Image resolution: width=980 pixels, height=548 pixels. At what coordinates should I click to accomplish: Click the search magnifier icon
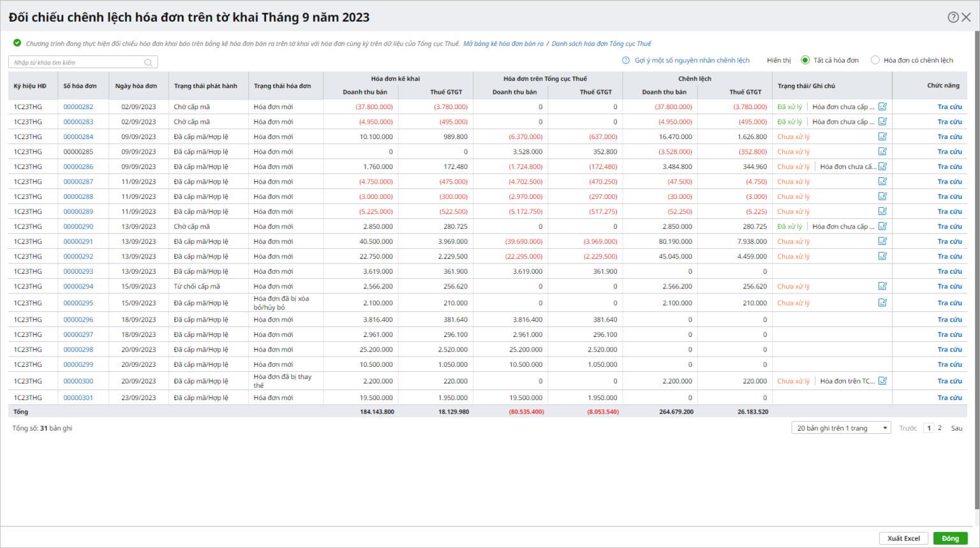point(148,63)
